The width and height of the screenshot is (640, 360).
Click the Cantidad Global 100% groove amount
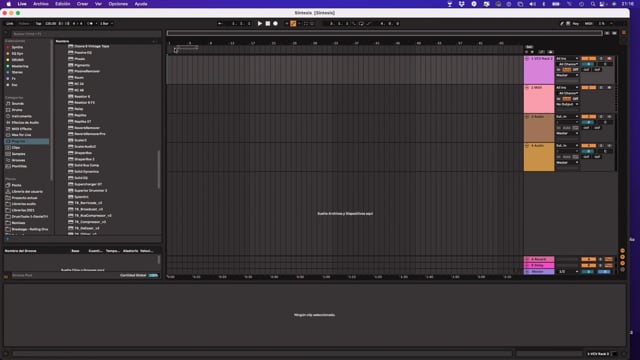point(153,276)
